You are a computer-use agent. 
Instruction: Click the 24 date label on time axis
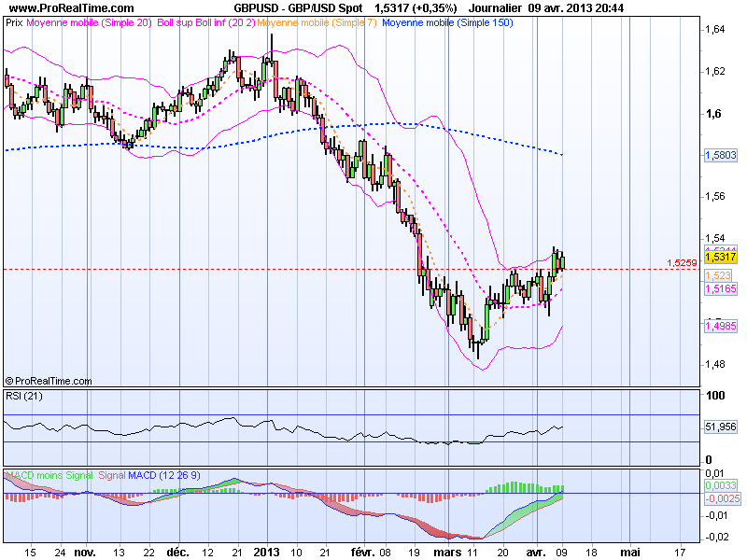point(60,553)
